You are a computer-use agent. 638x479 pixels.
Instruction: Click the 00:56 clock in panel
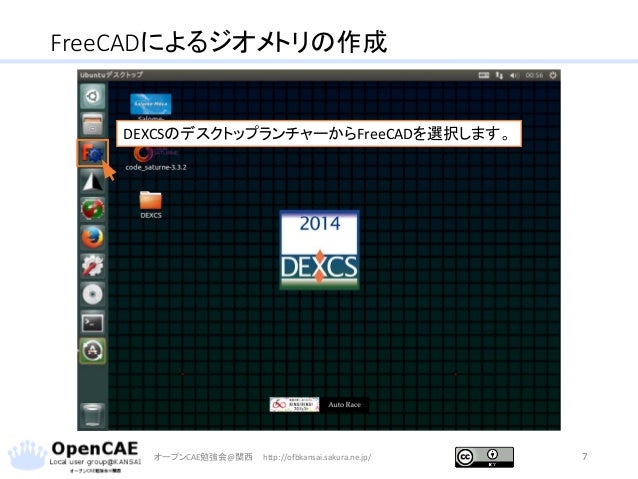coord(534,75)
